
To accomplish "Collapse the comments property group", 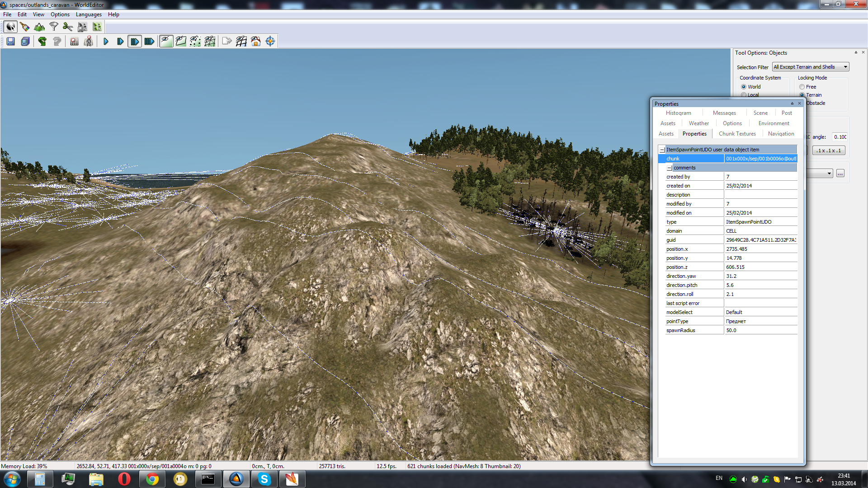I will coord(670,168).
